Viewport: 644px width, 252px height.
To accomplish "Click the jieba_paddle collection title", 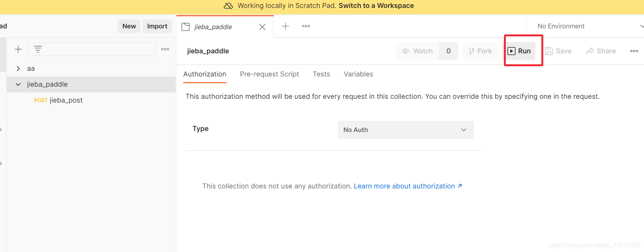I will pos(208,51).
